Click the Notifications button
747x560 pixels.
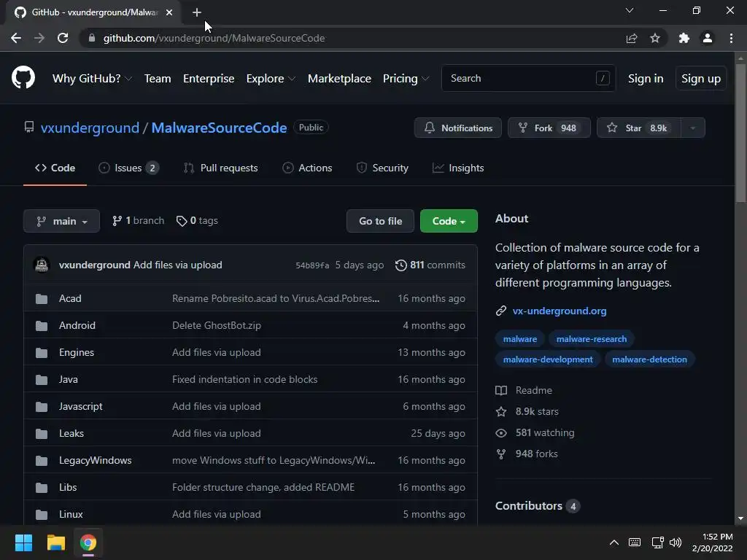coord(458,128)
